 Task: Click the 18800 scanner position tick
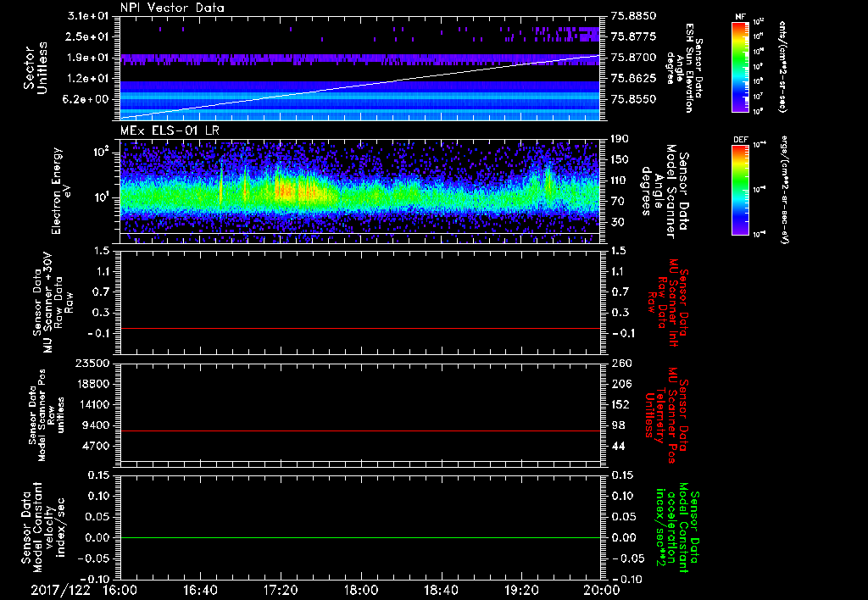pos(93,384)
